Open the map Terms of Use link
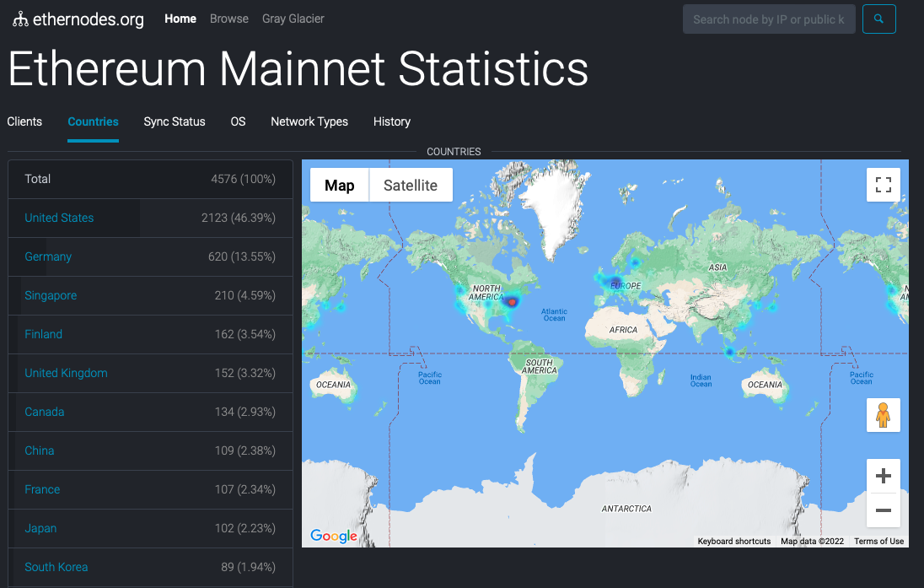The width and height of the screenshot is (924, 588). coord(878,541)
